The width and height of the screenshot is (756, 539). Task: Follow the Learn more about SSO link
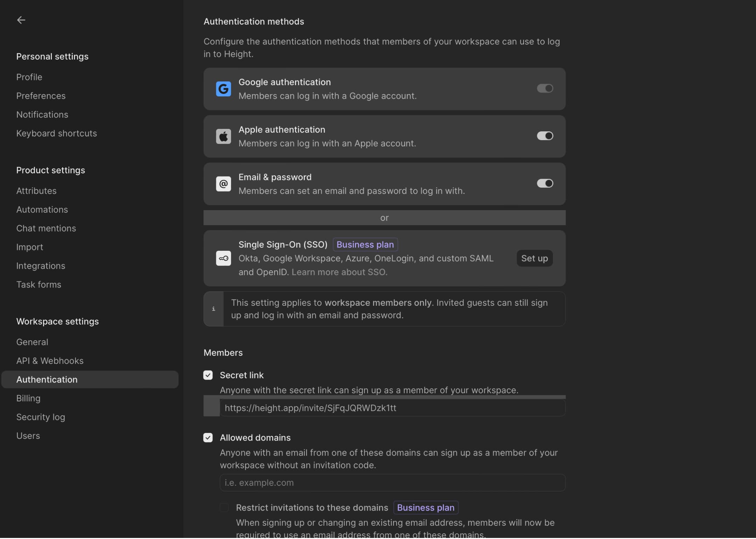pyautogui.click(x=339, y=272)
